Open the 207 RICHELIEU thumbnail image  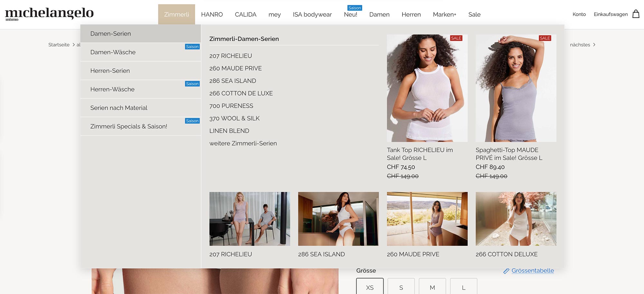pos(250,219)
